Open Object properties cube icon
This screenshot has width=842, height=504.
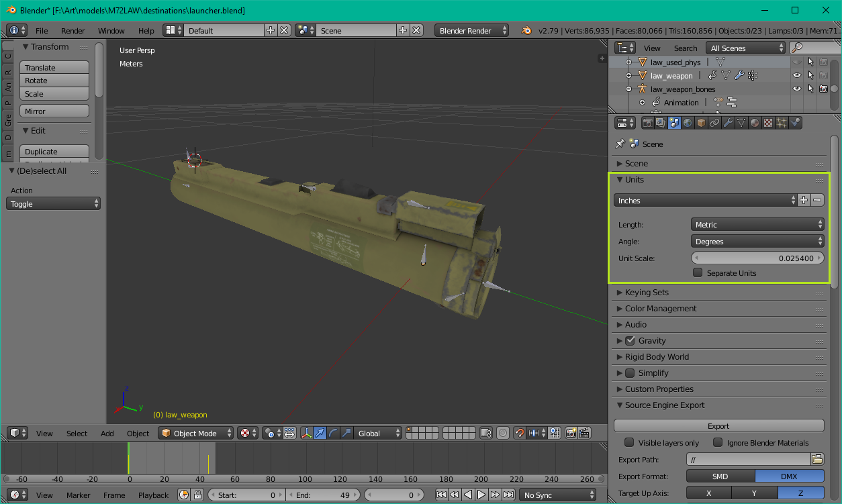[x=701, y=123]
